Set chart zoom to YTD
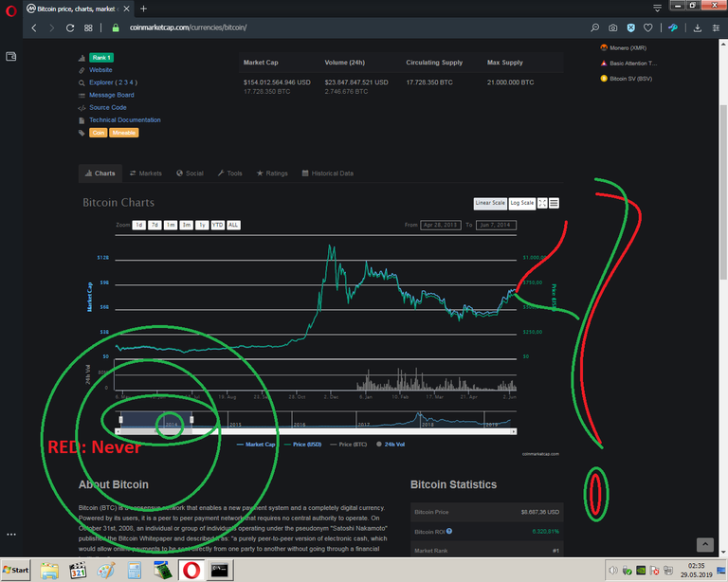 point(218,225)
